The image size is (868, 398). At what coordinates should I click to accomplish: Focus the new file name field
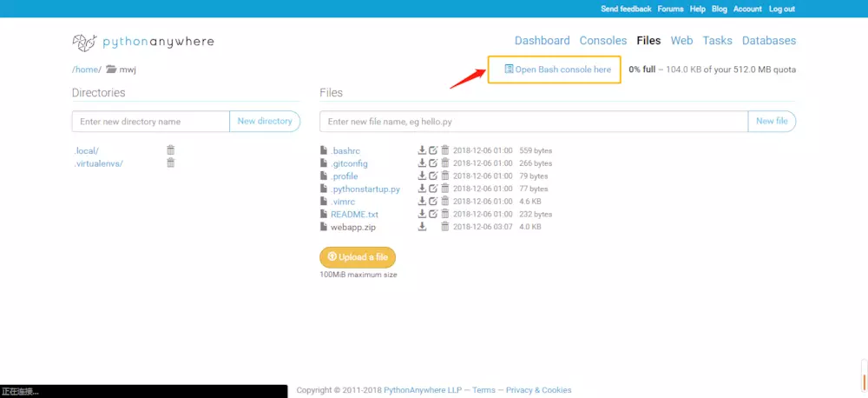[x=534, y=122]
